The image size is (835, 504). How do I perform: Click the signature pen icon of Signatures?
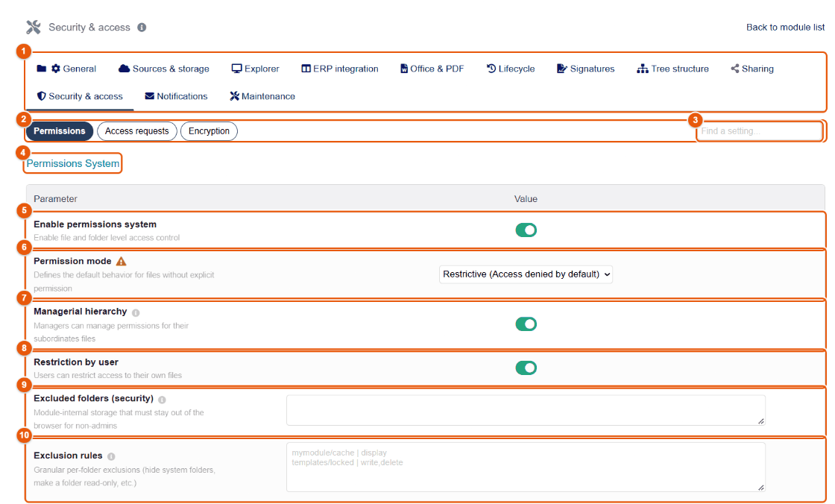562,69
